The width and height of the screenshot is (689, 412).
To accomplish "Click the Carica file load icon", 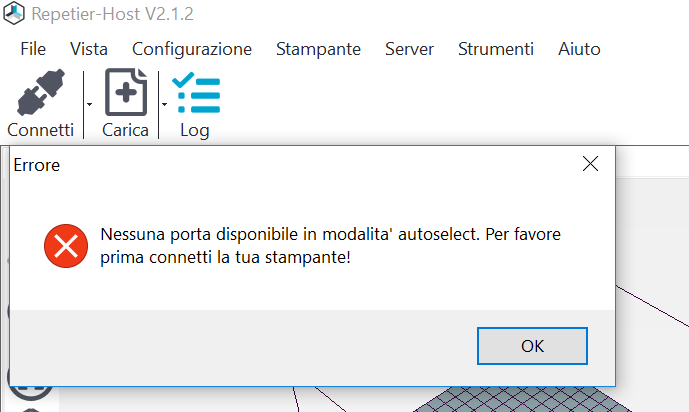I will pos(126,92).
